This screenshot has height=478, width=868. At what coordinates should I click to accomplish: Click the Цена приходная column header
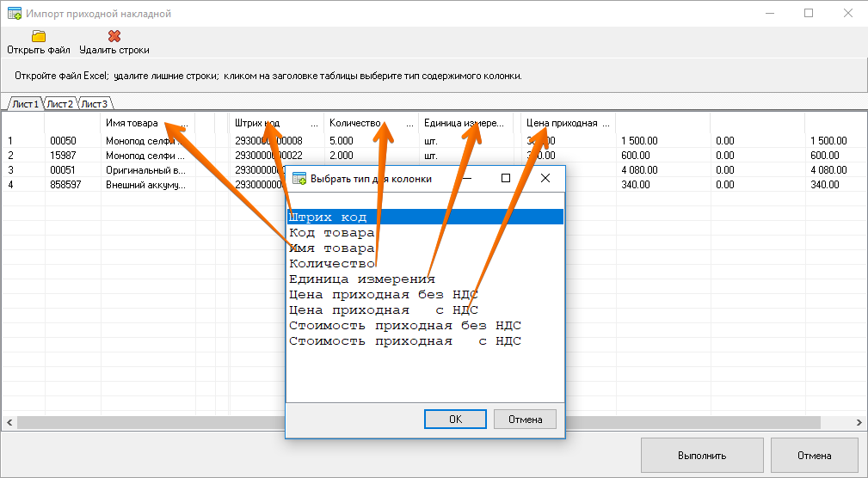pyautogui.click(x=568, y=124)
